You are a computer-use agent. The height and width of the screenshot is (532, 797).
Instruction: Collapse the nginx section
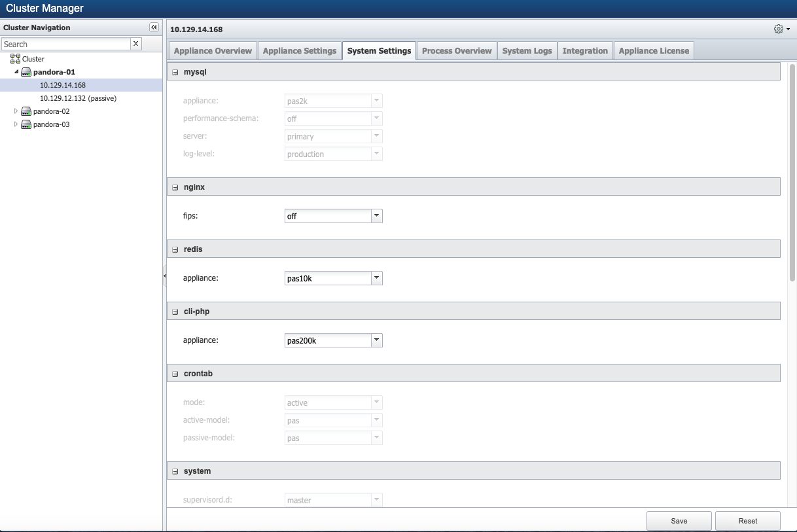175,187
